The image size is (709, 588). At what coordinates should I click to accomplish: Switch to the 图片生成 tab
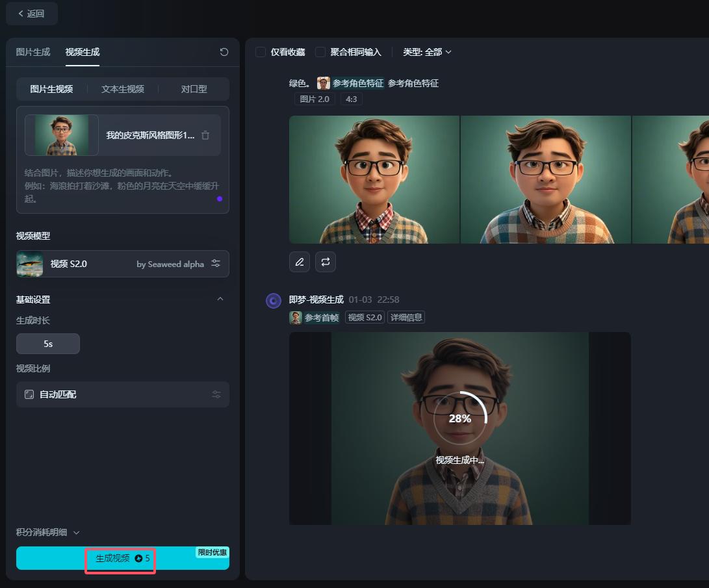click(33, 52)
